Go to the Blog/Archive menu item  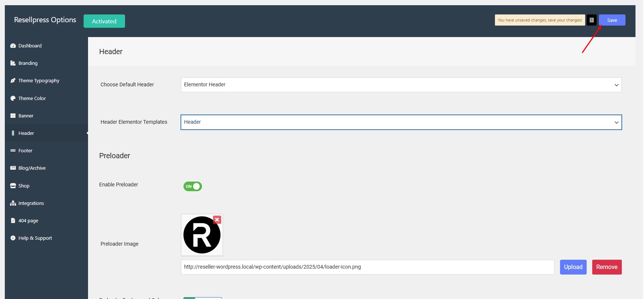click(32, 168)
